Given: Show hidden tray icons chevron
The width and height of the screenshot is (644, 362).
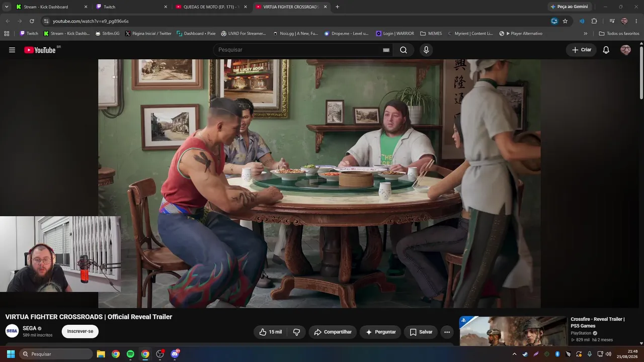Looking at the screenshot, I should [x=514, y=354].
